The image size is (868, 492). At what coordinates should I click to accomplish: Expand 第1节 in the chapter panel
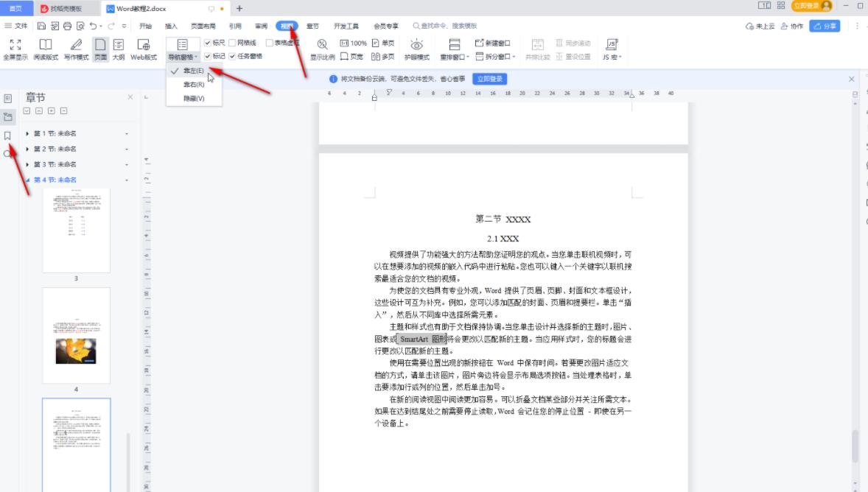27,133
